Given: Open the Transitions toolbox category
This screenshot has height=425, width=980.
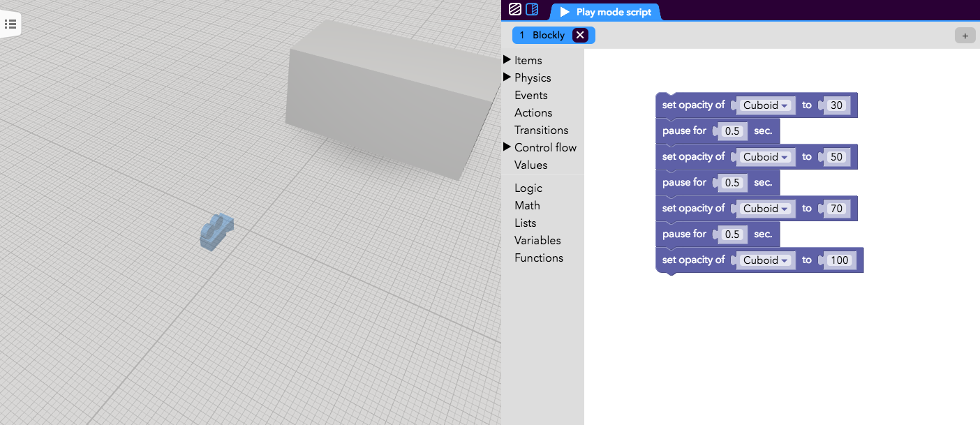Looking at the screenshot, I should pyautogui.click(x=542, y=130).
